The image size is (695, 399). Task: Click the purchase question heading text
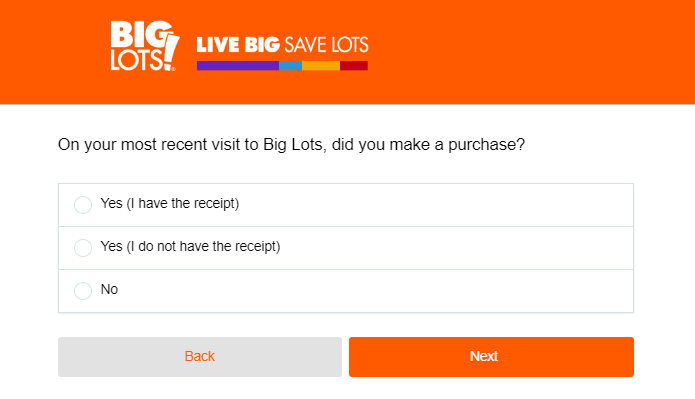coord(291,145)
